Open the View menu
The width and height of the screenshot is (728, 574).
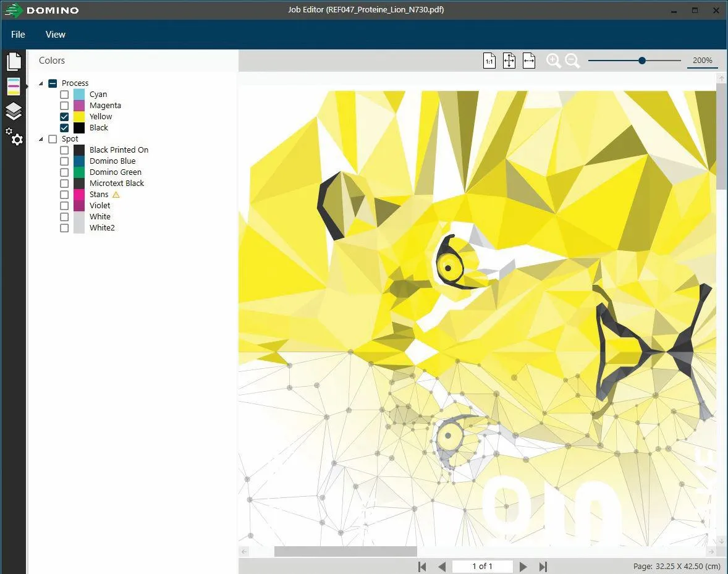[55, 35]
